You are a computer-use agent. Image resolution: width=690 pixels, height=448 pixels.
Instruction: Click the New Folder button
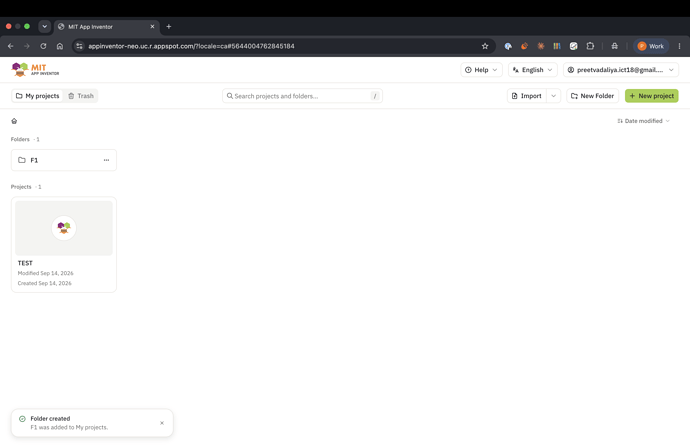point(592,95)
